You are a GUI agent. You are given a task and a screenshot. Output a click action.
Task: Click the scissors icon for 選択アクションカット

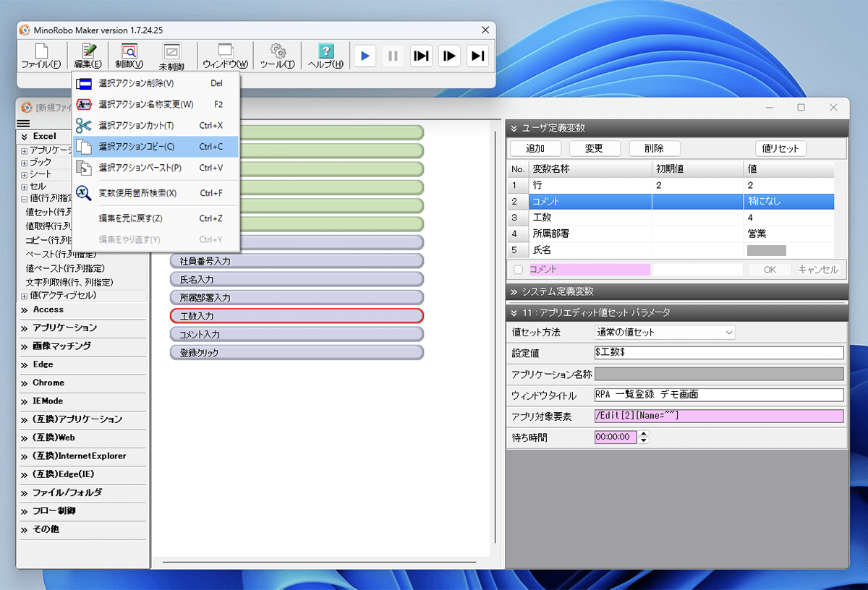(x=84, y=126)
